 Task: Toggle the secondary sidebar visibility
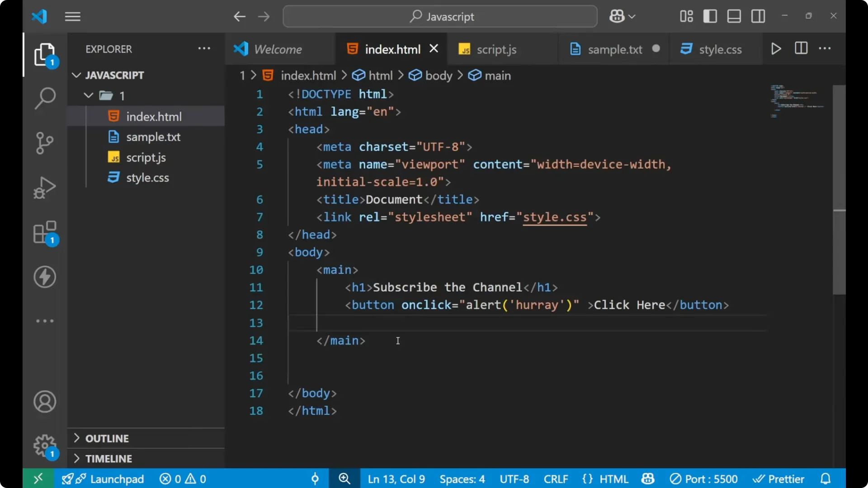[758, 16]
